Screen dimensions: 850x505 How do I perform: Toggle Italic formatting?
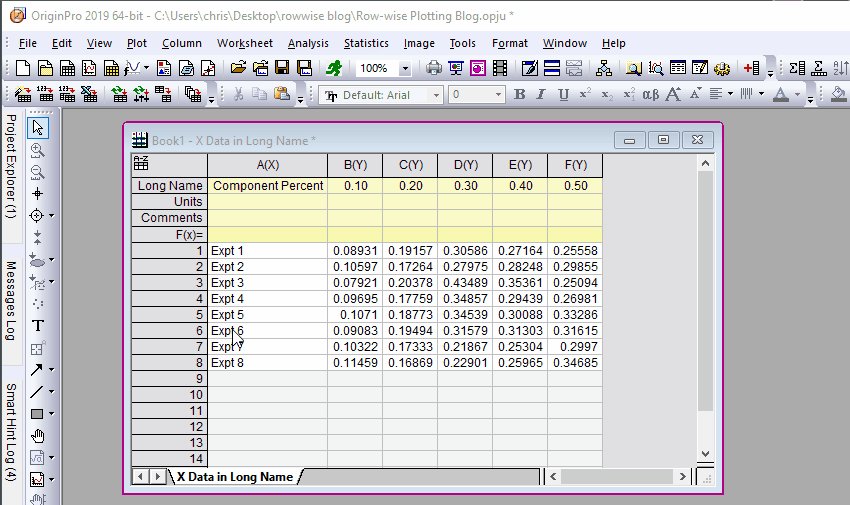pyautogui.click(x=540, y=94)
